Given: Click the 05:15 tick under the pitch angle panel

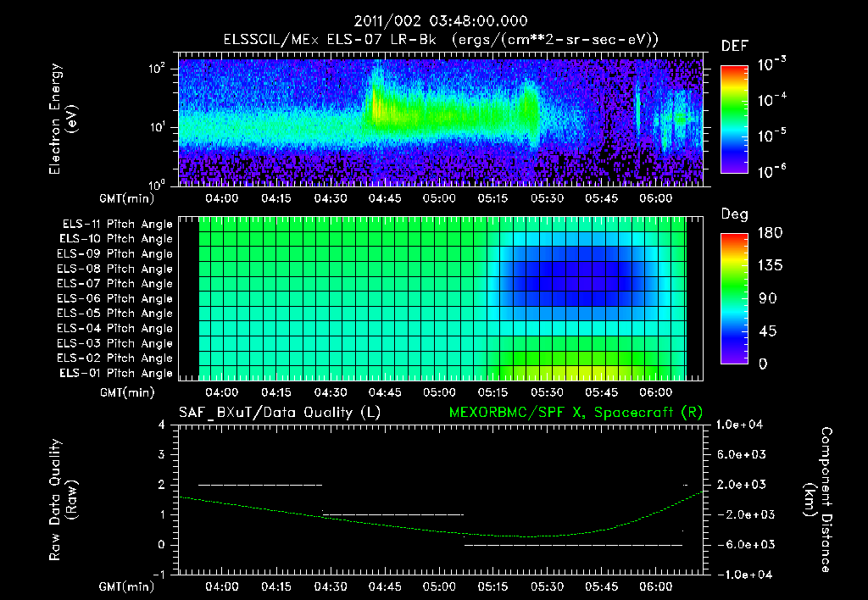Looking at the screenshot, I should coord(492,392).
